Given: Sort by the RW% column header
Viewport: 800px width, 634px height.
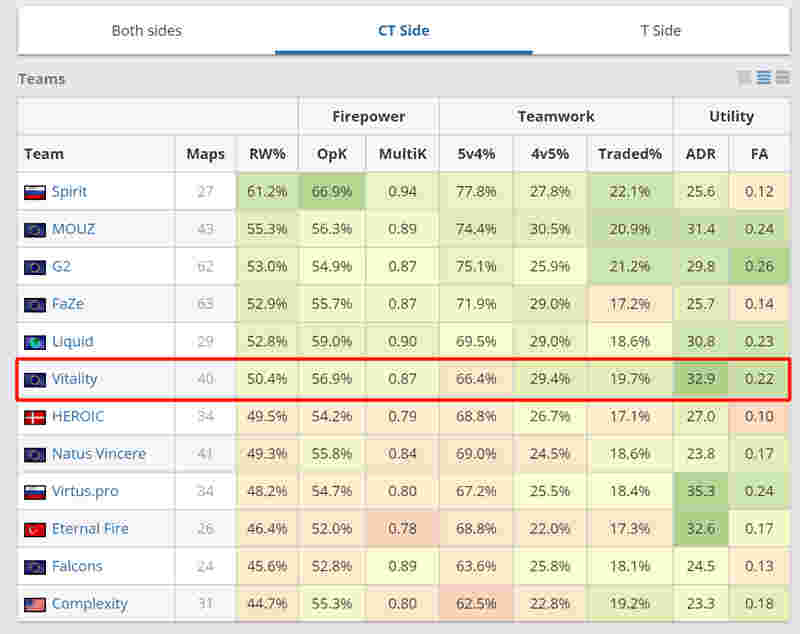Looking at the screenshot, I should pos(267,154).
